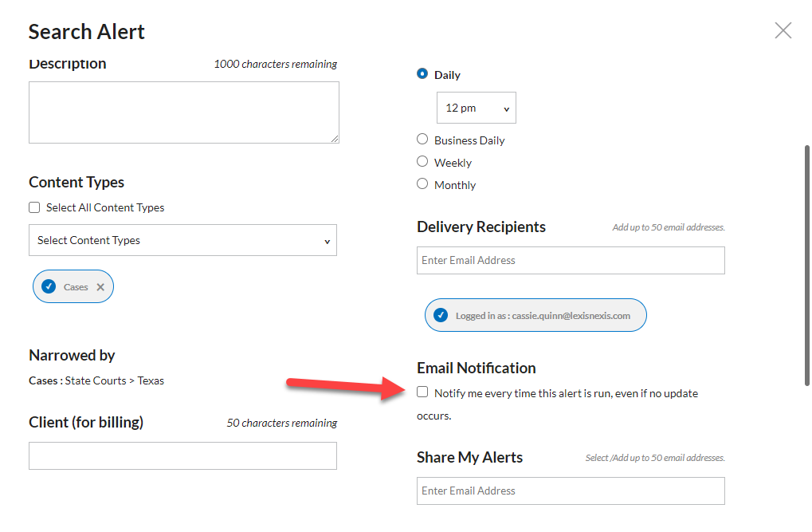Select the Monthly radio button

point(422,183)
